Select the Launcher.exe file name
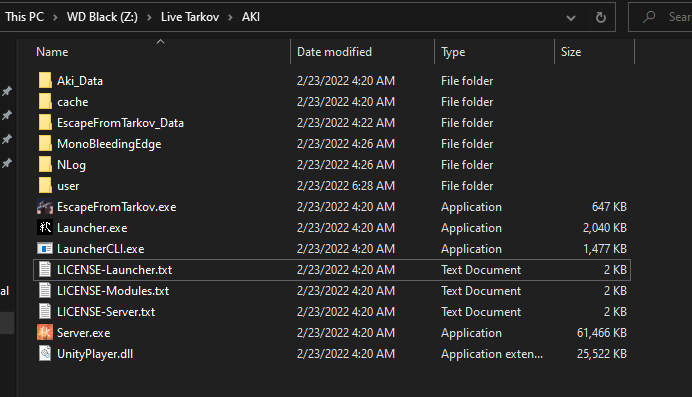692x397 pixels. [92, 228]
